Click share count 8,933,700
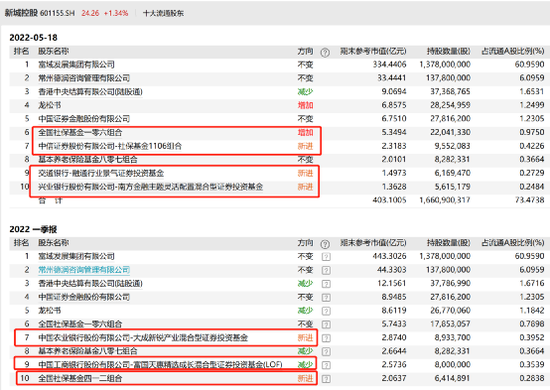 pyautogui.click(x=452, y=338)
